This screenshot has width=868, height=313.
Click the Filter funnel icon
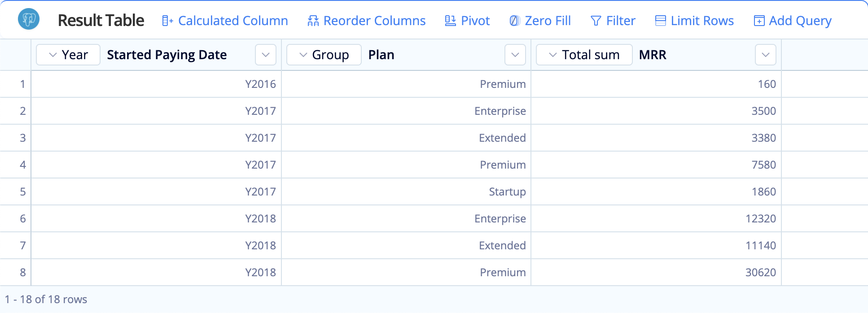point(596,21)
